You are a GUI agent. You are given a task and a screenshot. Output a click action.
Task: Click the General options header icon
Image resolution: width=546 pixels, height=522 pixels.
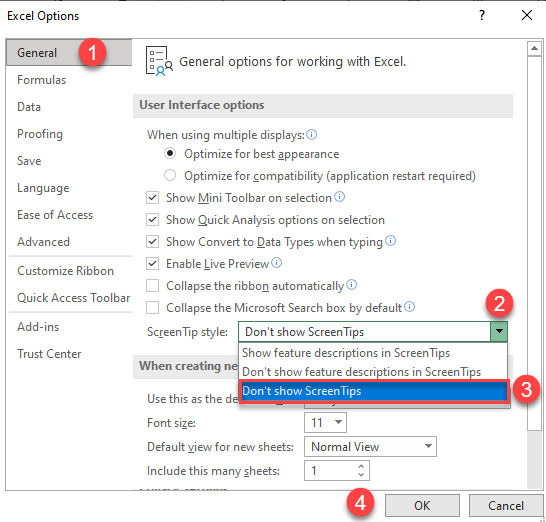tap(159, 61)
